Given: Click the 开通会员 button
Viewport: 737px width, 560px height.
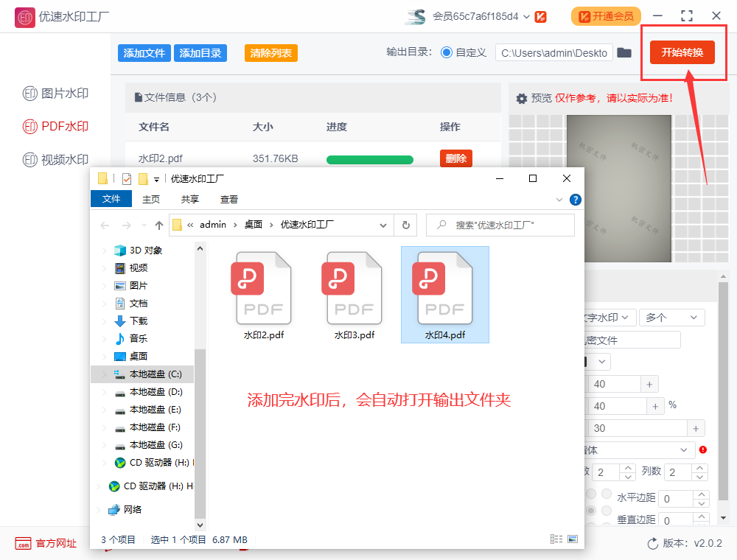Looking at the screenshot, I should pyautogui.click(x=606, y=16).
